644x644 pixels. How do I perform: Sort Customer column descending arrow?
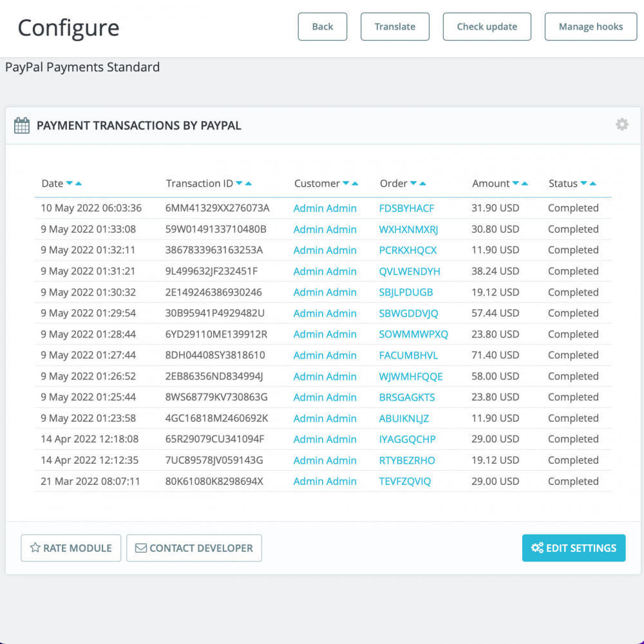coord(346,184)
